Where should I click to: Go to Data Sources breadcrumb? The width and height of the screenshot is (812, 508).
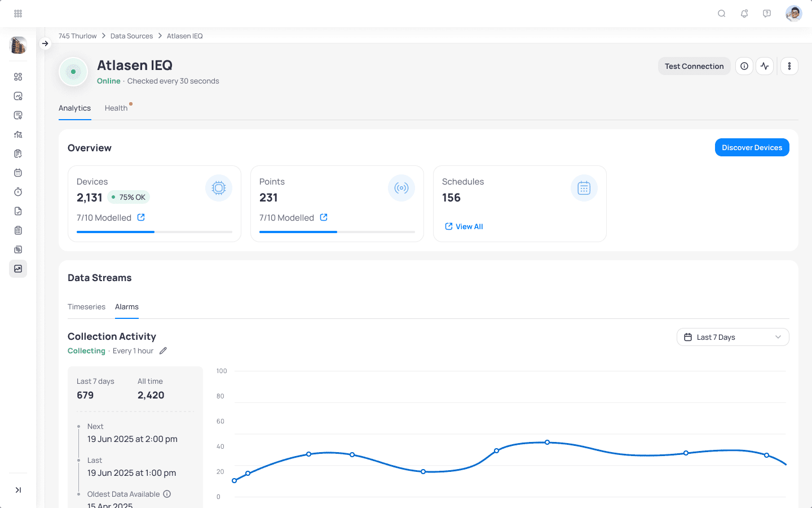131,36
